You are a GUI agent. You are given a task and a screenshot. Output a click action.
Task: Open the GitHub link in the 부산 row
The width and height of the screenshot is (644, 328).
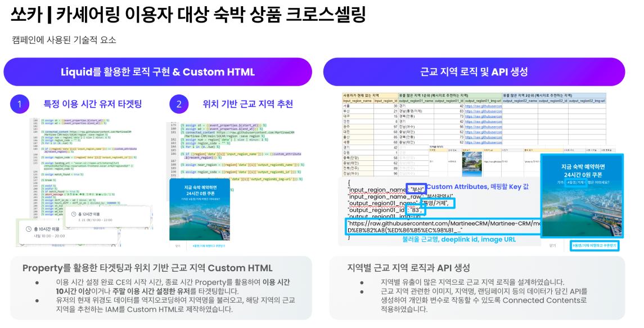pos(484,111)
